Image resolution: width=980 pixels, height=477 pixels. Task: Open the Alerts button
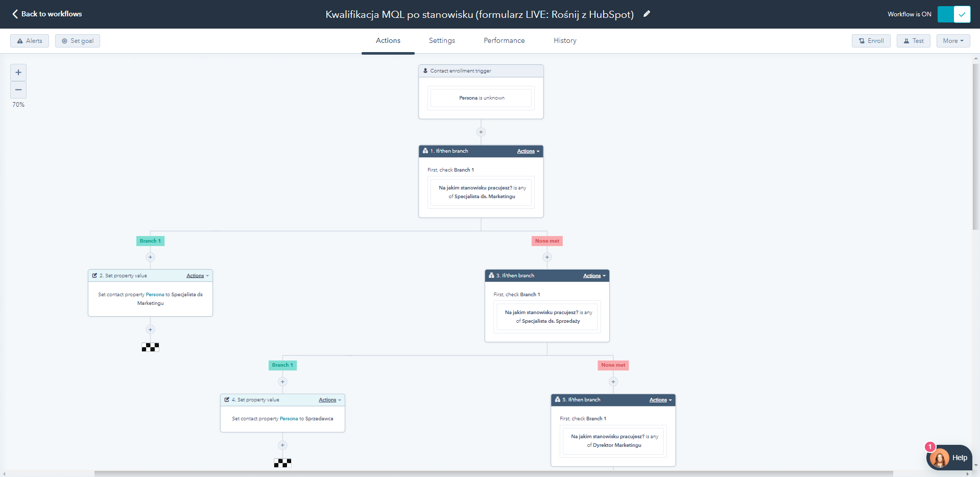point(30,41)
